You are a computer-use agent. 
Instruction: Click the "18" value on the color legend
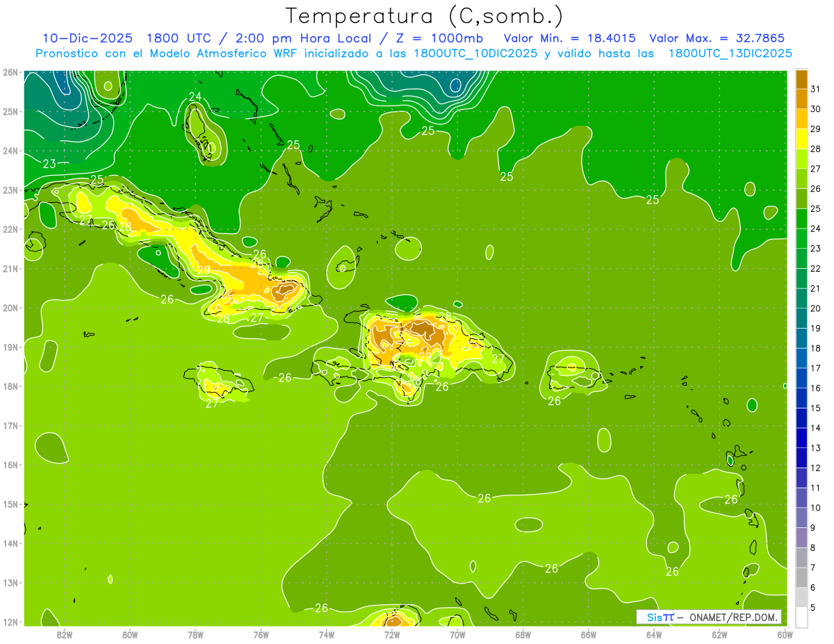815,348
